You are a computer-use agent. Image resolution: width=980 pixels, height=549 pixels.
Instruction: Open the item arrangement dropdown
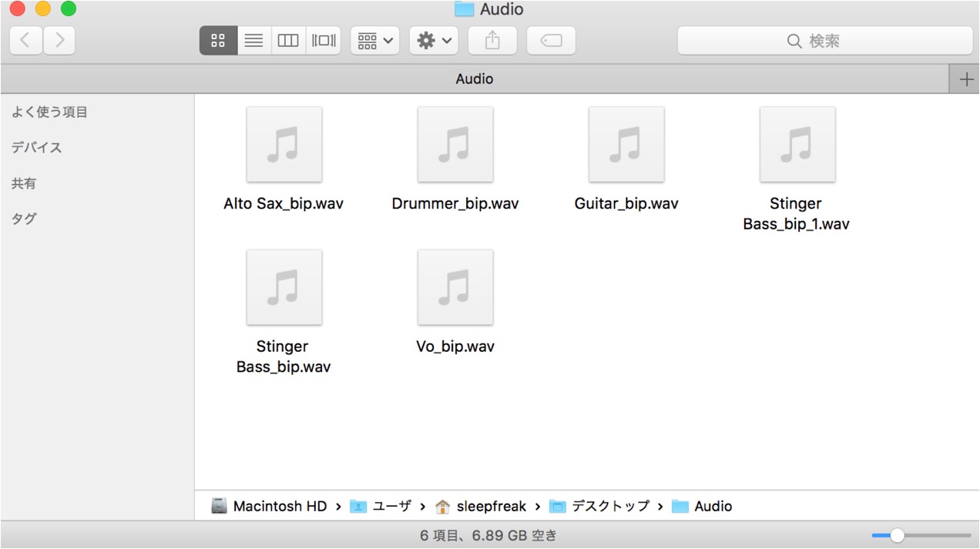[x=375, y=41]
